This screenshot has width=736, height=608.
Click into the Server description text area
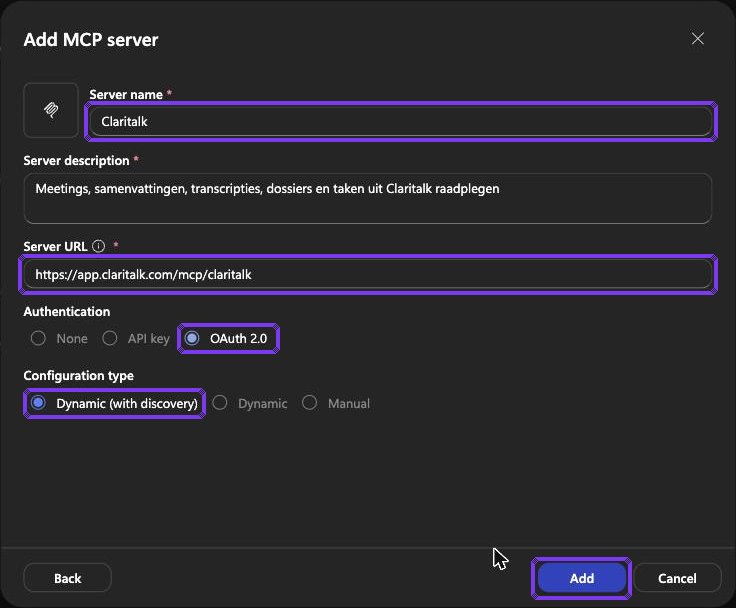tap(368, 199)
